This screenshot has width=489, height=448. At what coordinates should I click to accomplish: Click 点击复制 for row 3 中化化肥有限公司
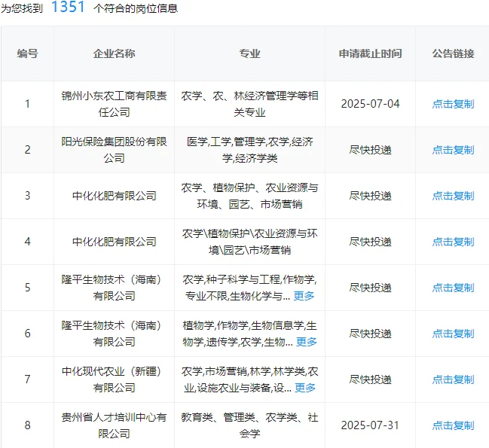(x=453, y=196)
